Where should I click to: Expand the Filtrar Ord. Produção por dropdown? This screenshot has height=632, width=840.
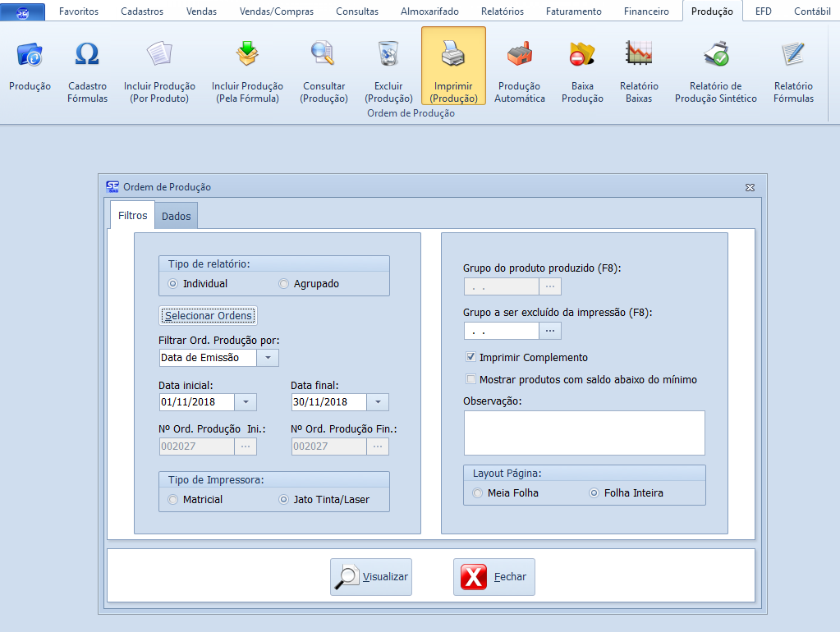[x=268, y=358]
